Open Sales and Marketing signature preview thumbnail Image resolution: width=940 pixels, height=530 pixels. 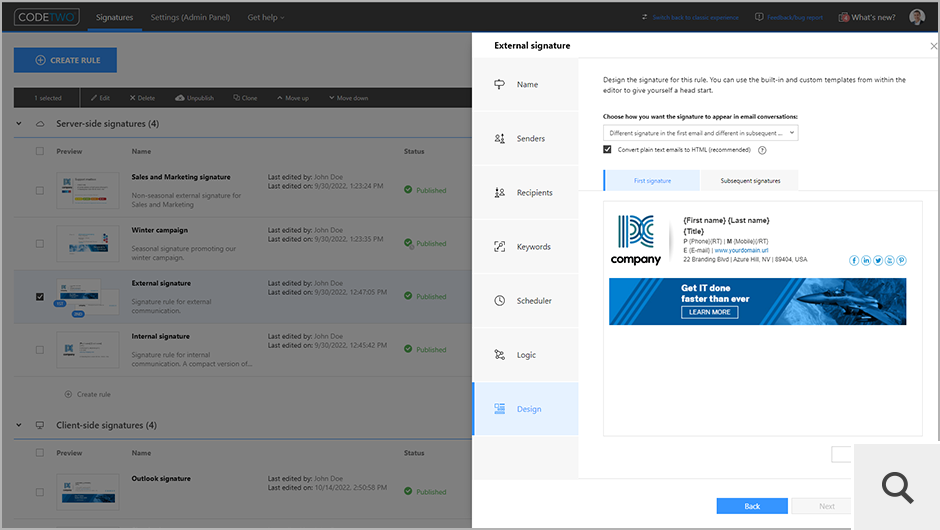[88, 191]
